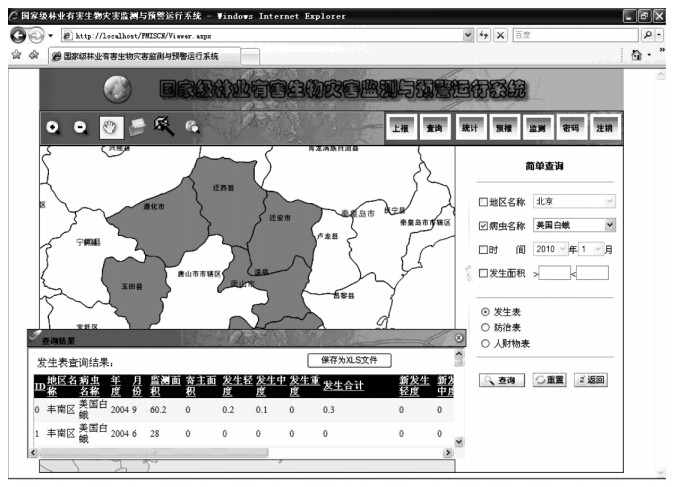Open the 统计 menu item

(x=468, y=129)
